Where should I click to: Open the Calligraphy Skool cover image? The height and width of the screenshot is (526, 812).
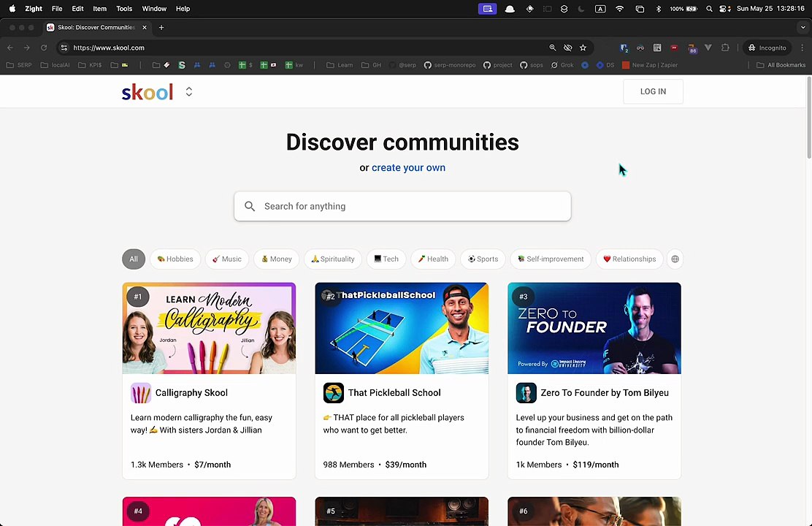tap(210, 328)
